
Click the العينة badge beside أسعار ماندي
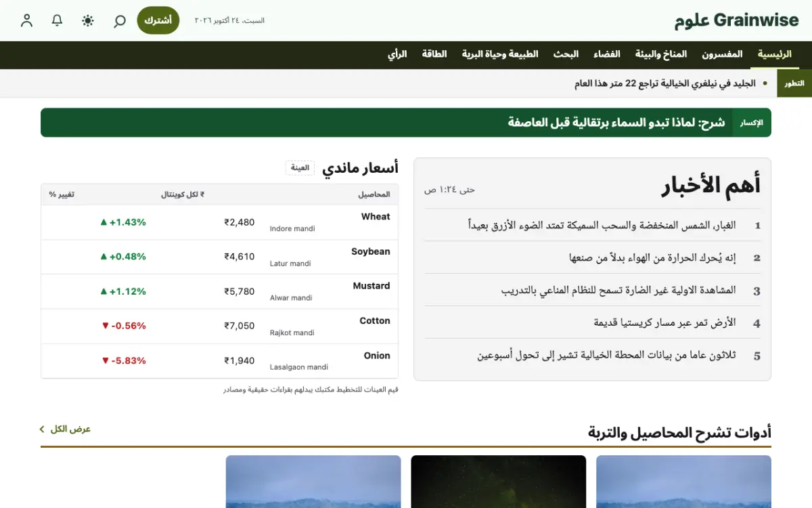300,168
